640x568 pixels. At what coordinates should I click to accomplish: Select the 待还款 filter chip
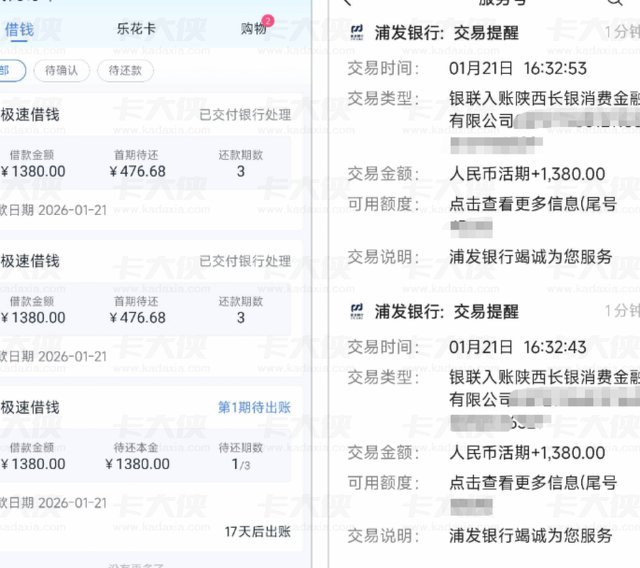[125, 71]
